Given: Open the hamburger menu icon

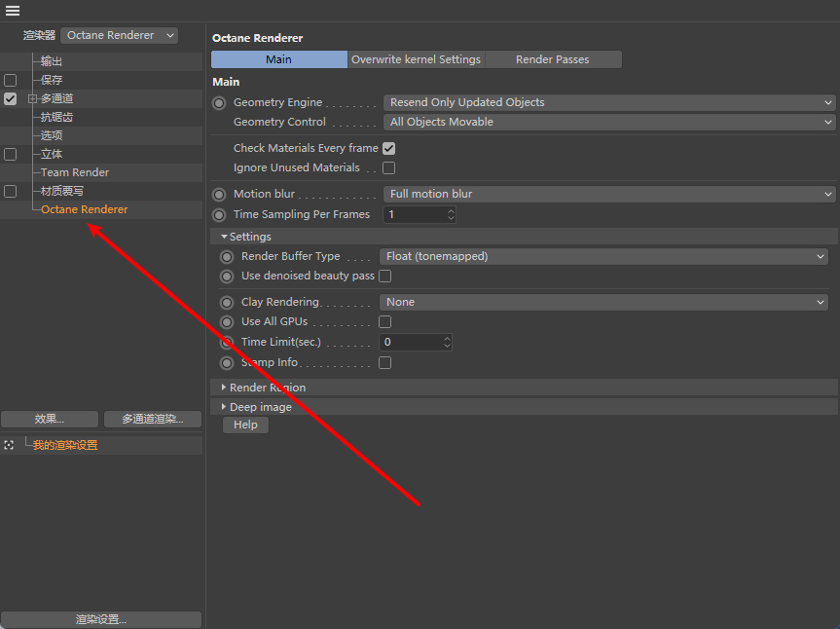Looking at the screenshot, I should click(x=13, y=10).
